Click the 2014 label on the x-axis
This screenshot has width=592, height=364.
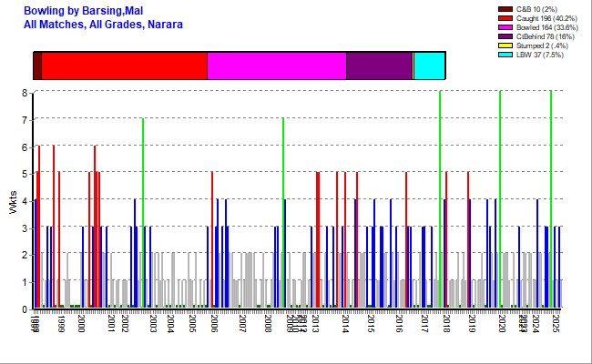point(346,323)
